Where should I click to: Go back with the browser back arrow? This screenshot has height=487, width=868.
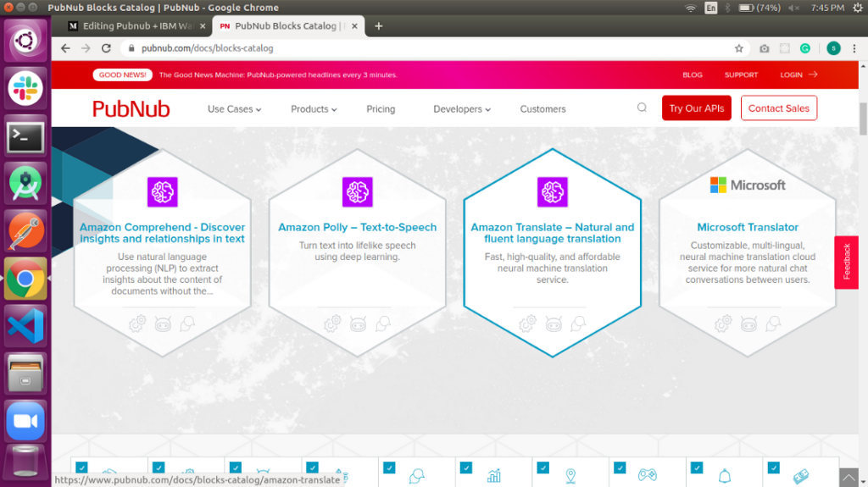65,48
